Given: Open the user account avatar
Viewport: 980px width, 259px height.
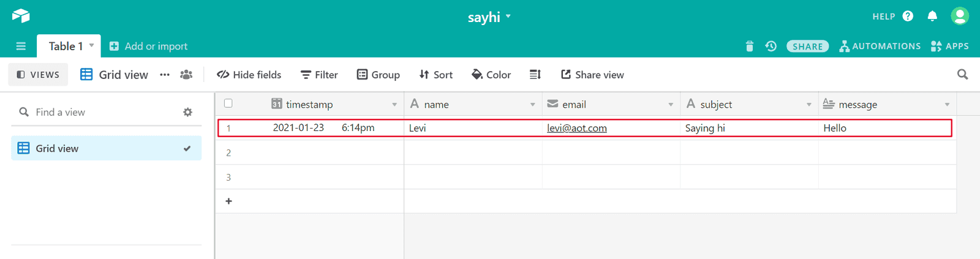Looking at the screenshot, I should 960,16.
